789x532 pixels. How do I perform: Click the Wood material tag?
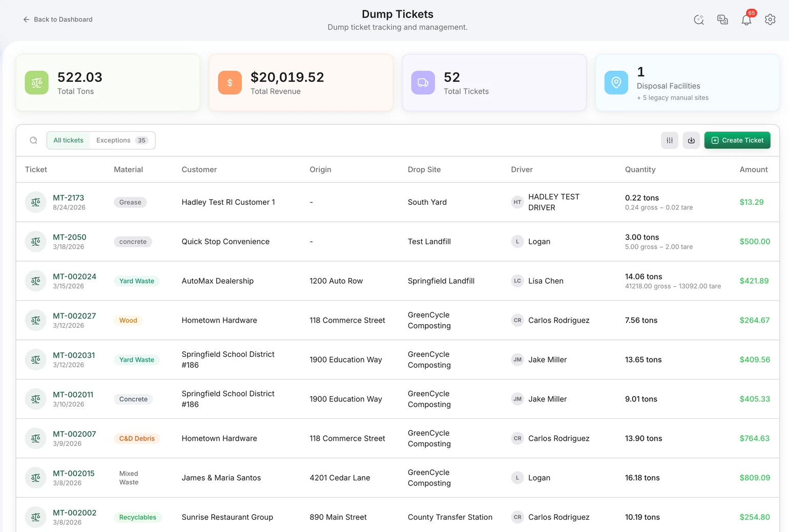[x=128, y=321]
